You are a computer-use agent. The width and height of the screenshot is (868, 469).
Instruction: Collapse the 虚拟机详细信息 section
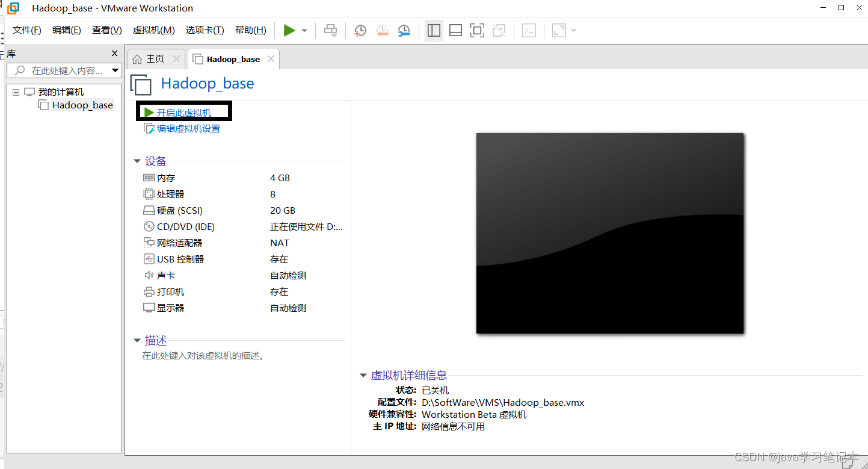click(363, 376)
